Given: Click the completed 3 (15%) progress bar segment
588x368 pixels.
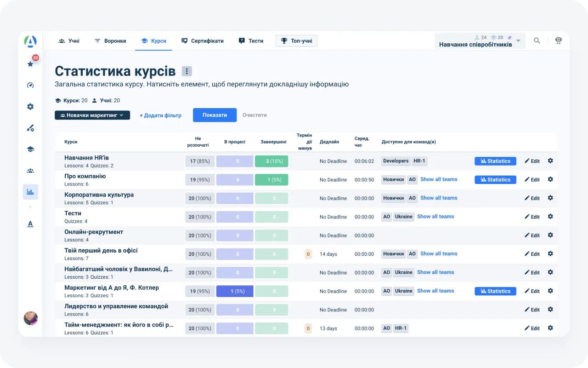Looking at the screenshot, I should tap(271, 161).
